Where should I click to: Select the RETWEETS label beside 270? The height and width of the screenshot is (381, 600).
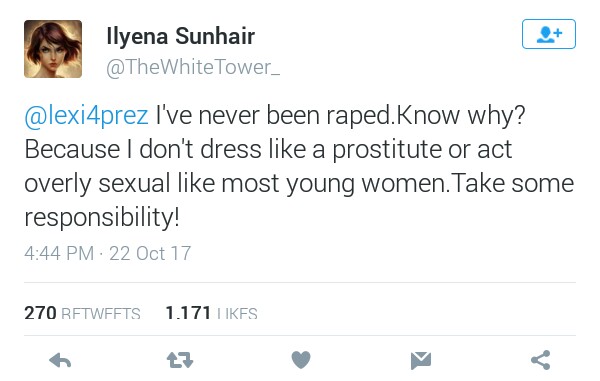pyautogui.click(x=101, y=314)
